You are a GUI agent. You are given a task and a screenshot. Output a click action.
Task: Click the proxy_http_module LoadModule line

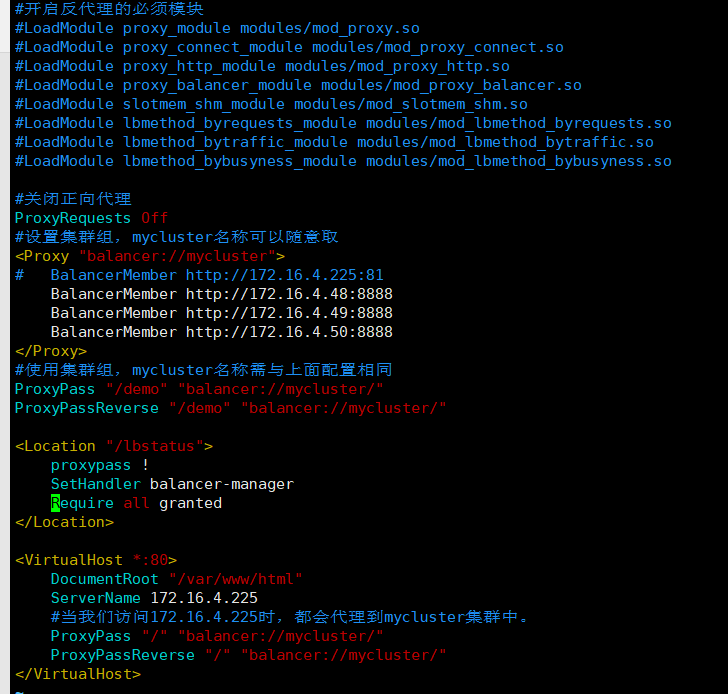(x=262, y=66)
